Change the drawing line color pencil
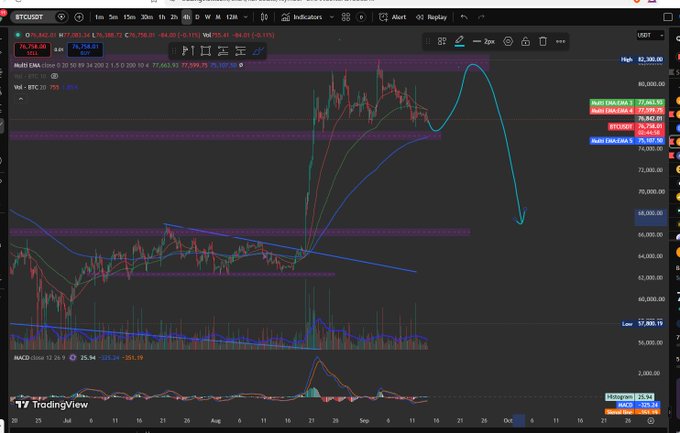Screen dimensions: 680x433 point(459,42)
